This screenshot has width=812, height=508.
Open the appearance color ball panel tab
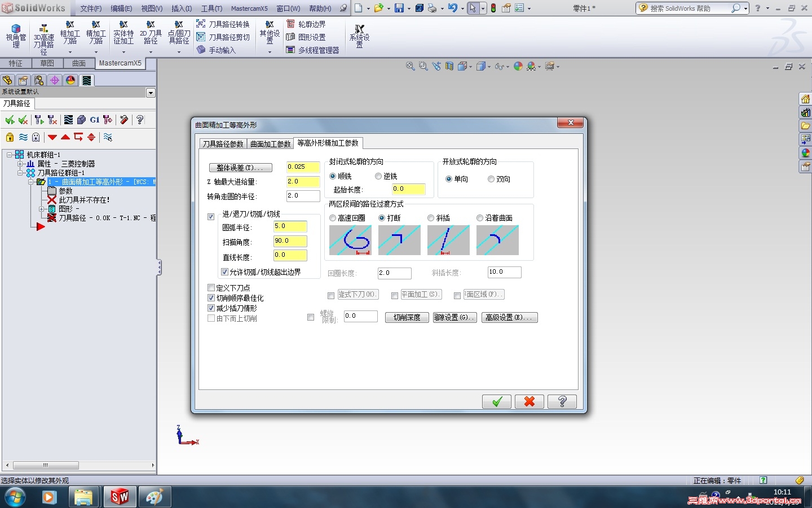click(70, 80)
